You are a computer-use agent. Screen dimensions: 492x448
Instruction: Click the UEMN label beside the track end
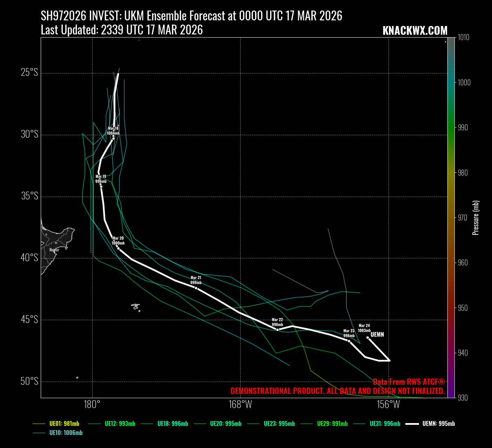(377, 335)
